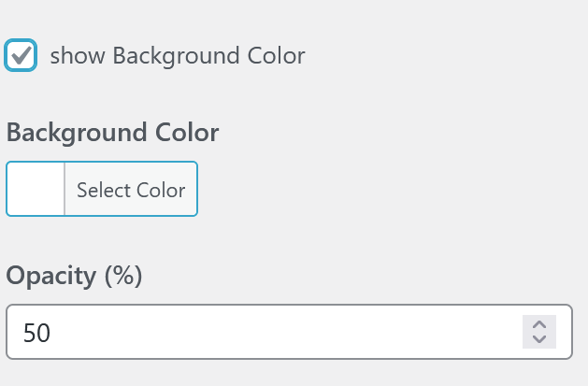The image size is (588, 386).
Task: Click the "show Background Color" label text
Action: 178,56
